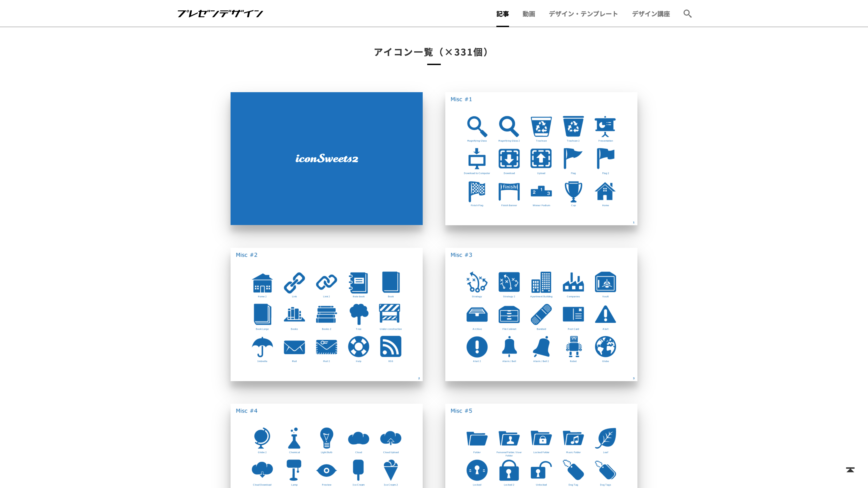Click the Leaf icon in Misc #5
This screenshot has height=488, width=868.
[605, 438]
